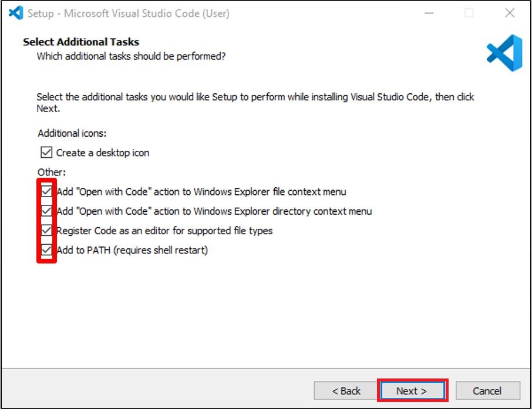532x409 pixels.
Task: Click the 'Create a desktop icon' label text
Action: (x=102, y=153)
